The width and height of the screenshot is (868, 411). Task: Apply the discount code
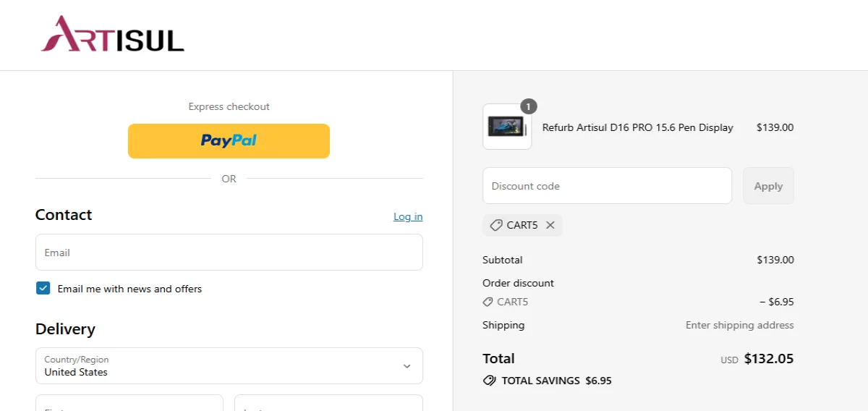pyautogui.click(x=768, y=186)
